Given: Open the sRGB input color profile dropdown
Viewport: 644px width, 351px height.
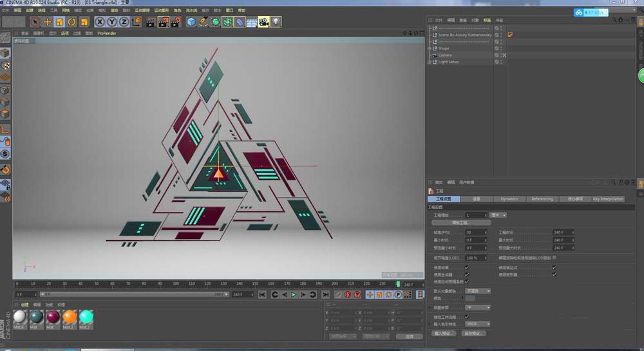Looking at the screenshot, I should tap(478, 324).
